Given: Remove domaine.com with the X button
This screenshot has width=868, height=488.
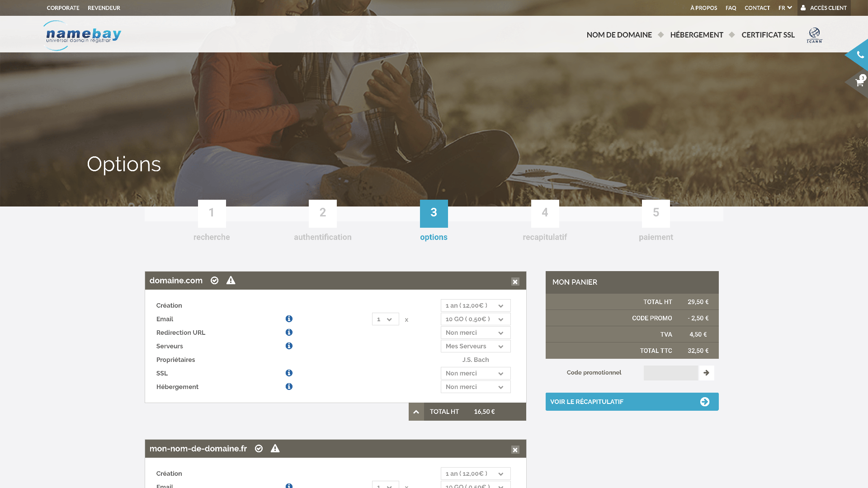Looking at the screenshot, I should click(x=515, y=282).
